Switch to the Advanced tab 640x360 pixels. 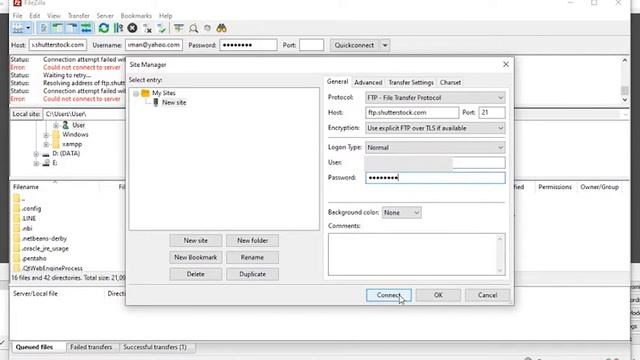tap(368, 82)
